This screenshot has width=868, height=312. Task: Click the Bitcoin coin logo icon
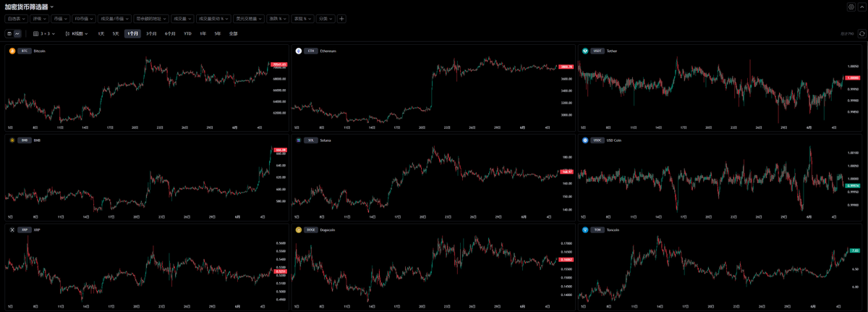point(12,51)
